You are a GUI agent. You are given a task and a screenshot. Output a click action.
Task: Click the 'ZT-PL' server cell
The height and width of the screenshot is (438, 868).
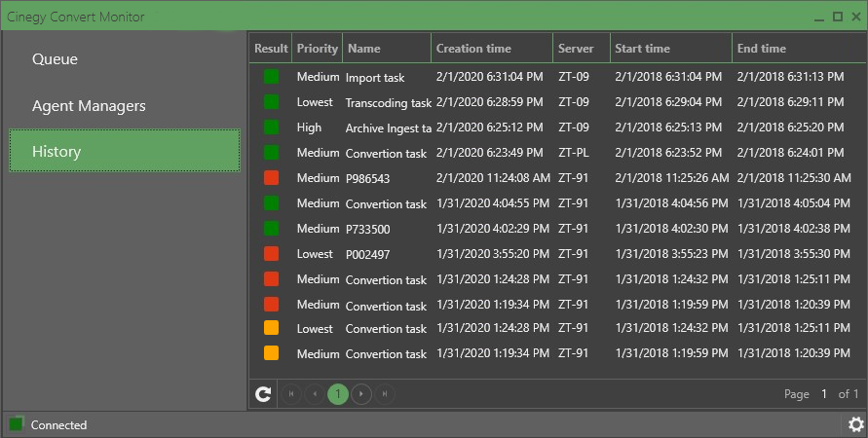[x=573, y=152]
